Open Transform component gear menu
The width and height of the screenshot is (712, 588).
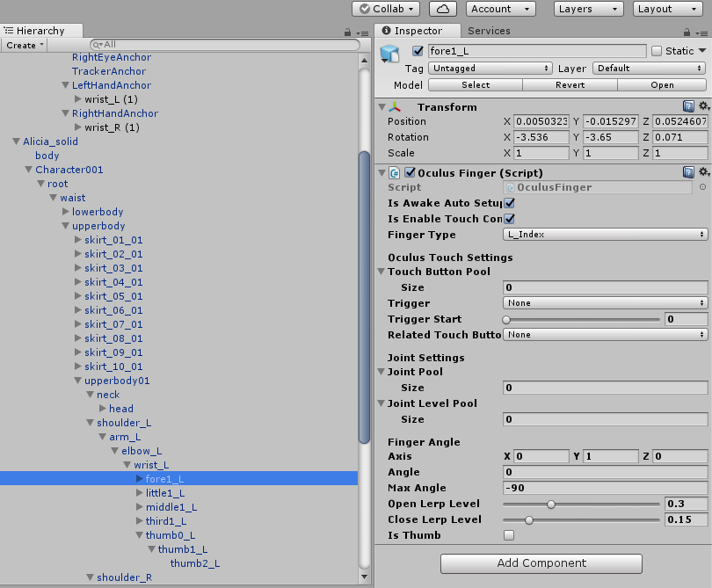tap(704, 106)
